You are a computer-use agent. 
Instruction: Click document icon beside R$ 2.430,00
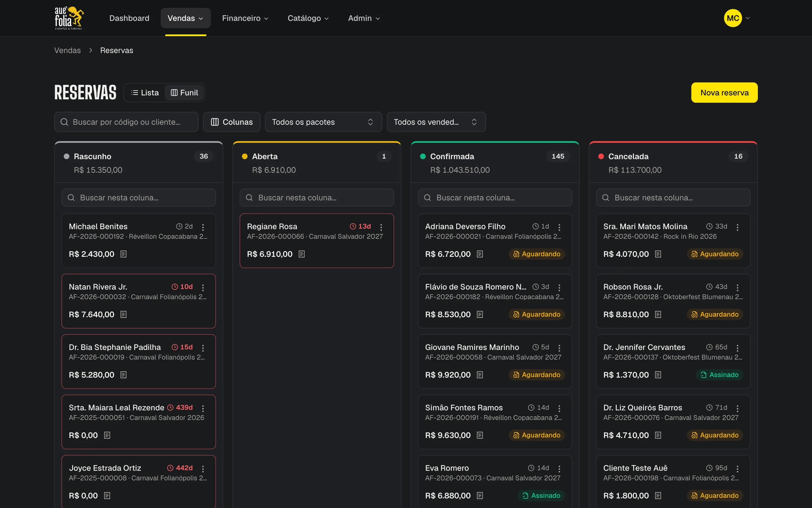point(123,254)
